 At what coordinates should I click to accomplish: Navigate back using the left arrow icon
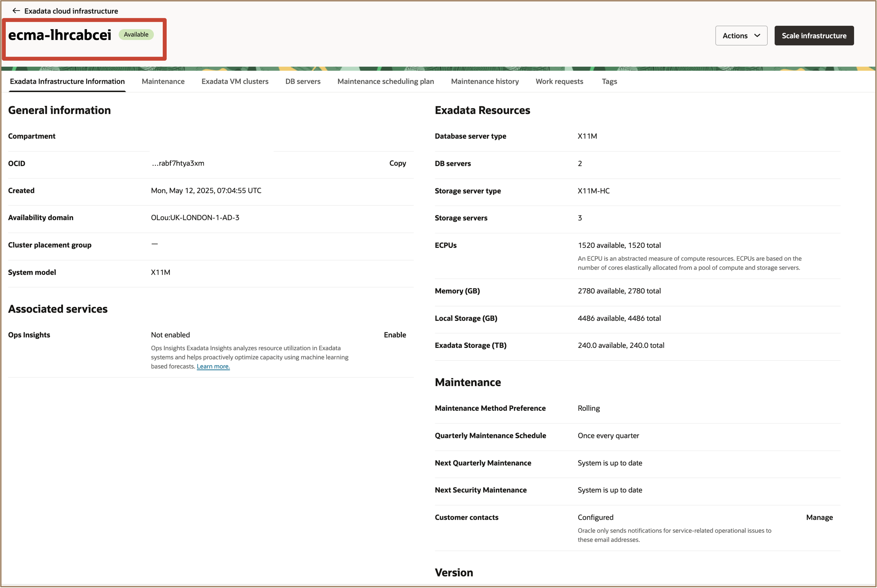pos(16,11)
